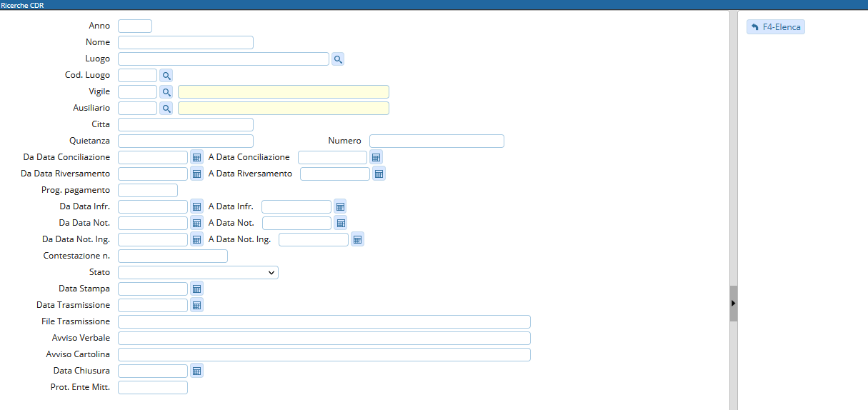Collapse the right side panel arrow
The height and width of the screenshot is (410, 868).
click(733, 304)
